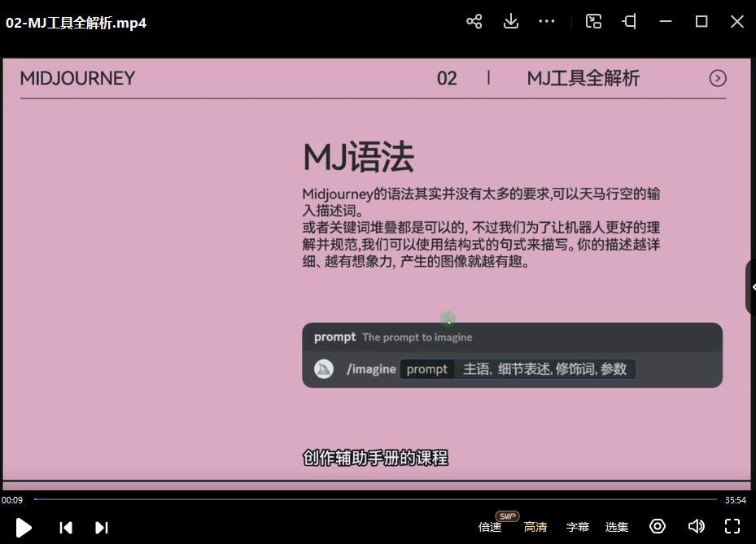Open the 高清 quality selector
The width and height of the screenshot is (756, 544).
[535, 527]
